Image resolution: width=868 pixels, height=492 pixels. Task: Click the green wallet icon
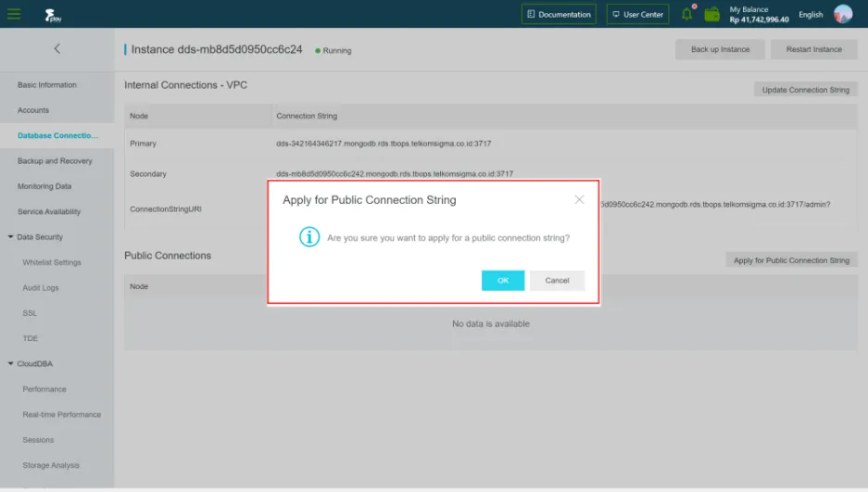[x=711, y=14]
